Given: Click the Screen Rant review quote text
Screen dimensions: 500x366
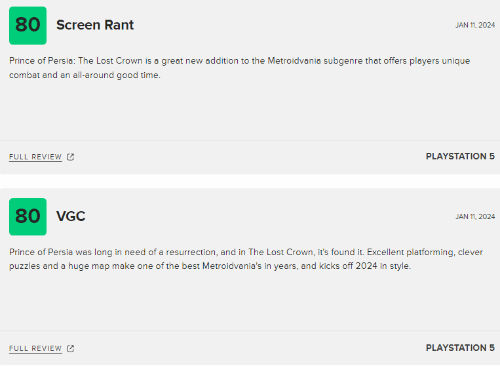Looking at the screenshot, I should coord(240,68).
